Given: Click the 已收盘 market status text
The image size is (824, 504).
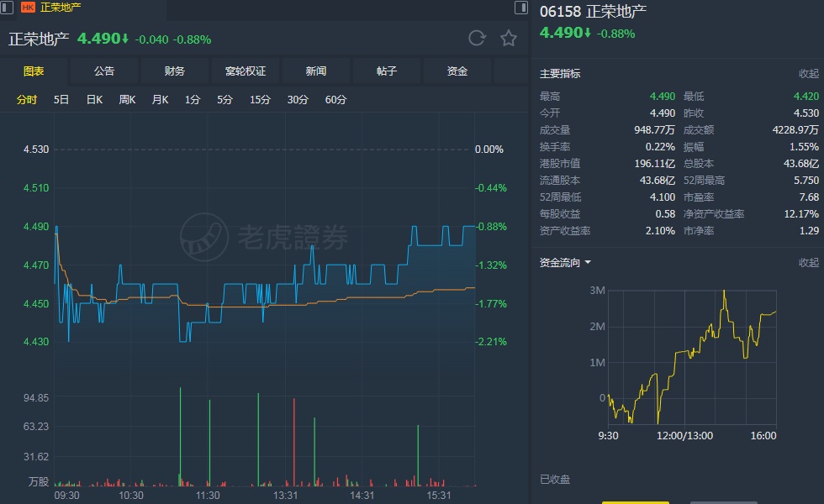Looking at the screenshot, I should [555, 480].
